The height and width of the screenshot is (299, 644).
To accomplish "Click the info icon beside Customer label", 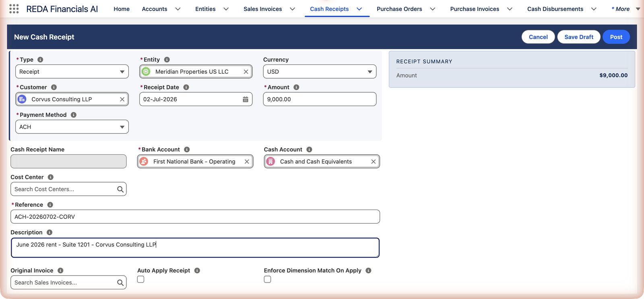I will coord(54,87).
